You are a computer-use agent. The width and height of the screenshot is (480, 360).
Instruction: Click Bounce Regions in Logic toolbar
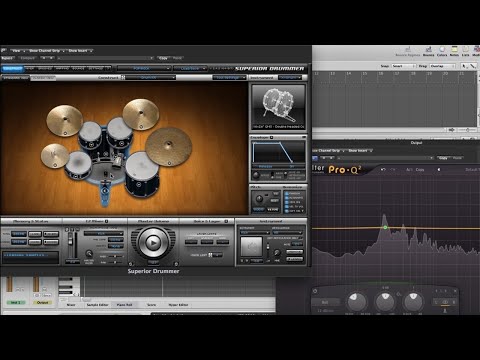click(x=408, y=52)
